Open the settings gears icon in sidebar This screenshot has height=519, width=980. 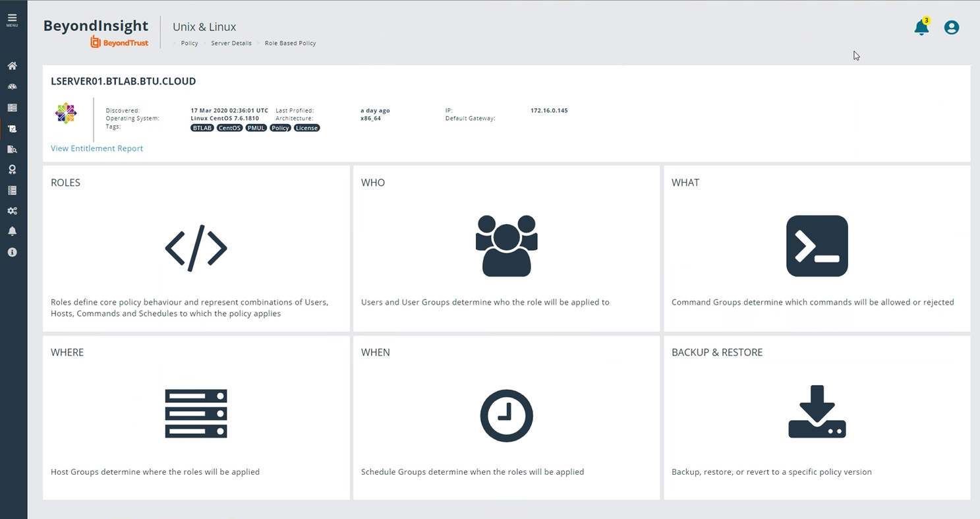point(12,211)
